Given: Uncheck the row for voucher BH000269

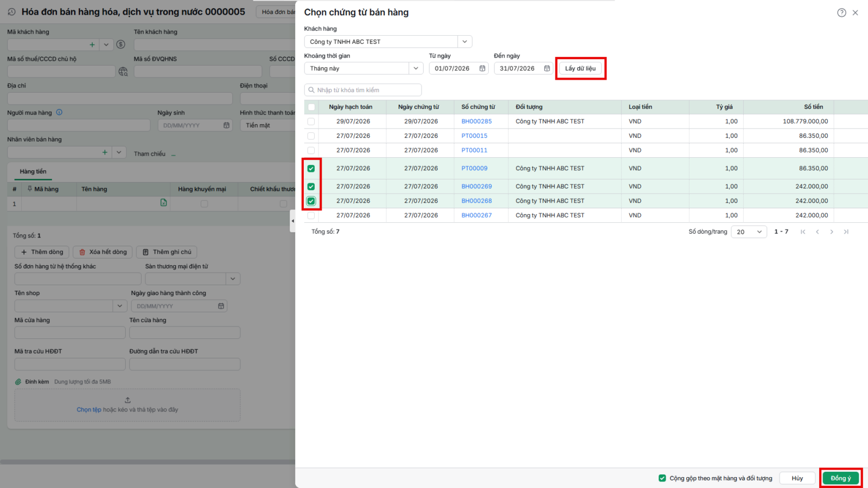Looking at the screenshot, I should coord(311,187).
